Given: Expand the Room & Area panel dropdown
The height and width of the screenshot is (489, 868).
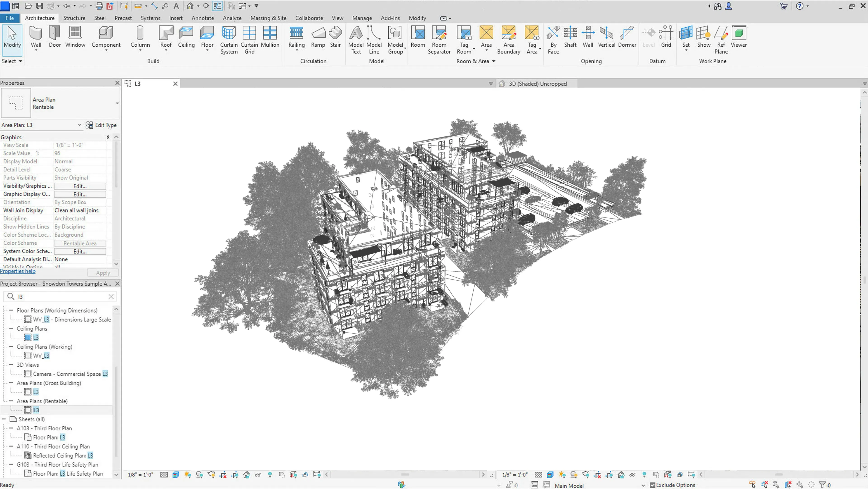Looking at the screenshot, I should tap(494, 61).
